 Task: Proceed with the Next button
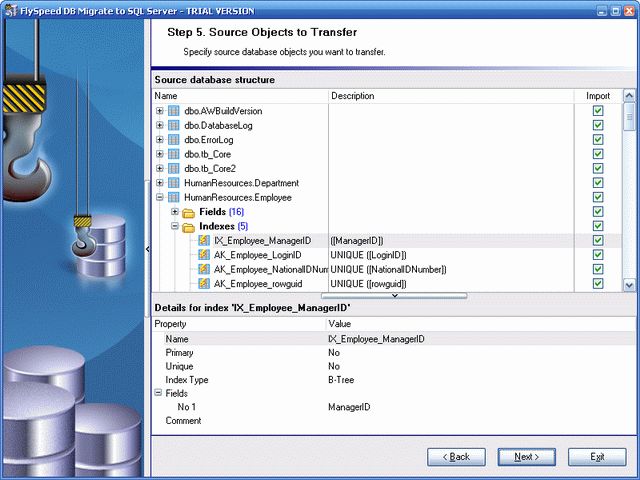click(527, 457)
